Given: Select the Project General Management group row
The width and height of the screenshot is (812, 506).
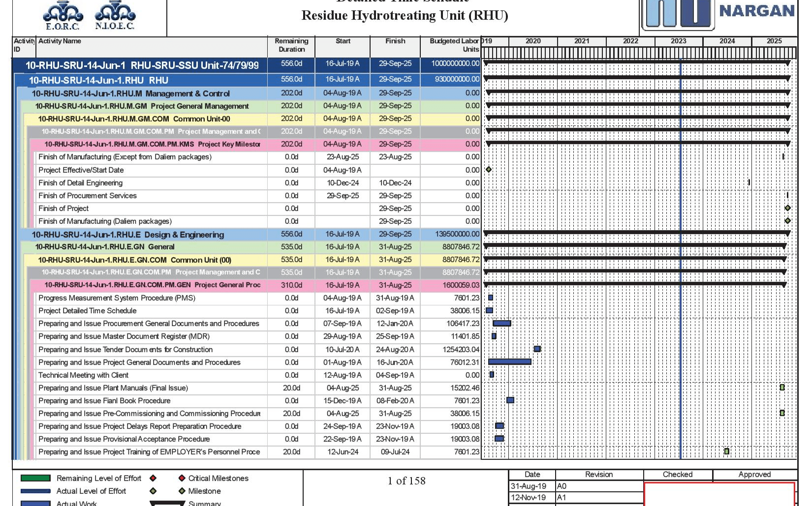Looking at the screenshot, I should [251, 106].
